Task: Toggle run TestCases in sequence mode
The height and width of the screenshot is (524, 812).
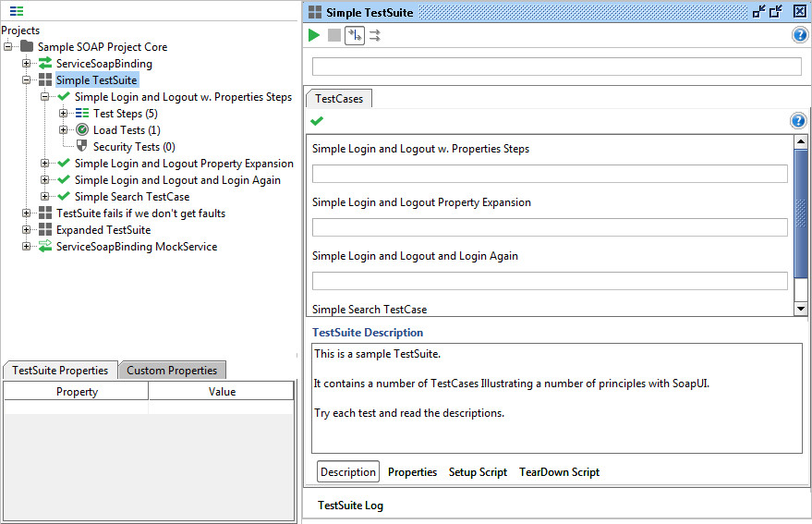Action: click(x=355, y=35)
